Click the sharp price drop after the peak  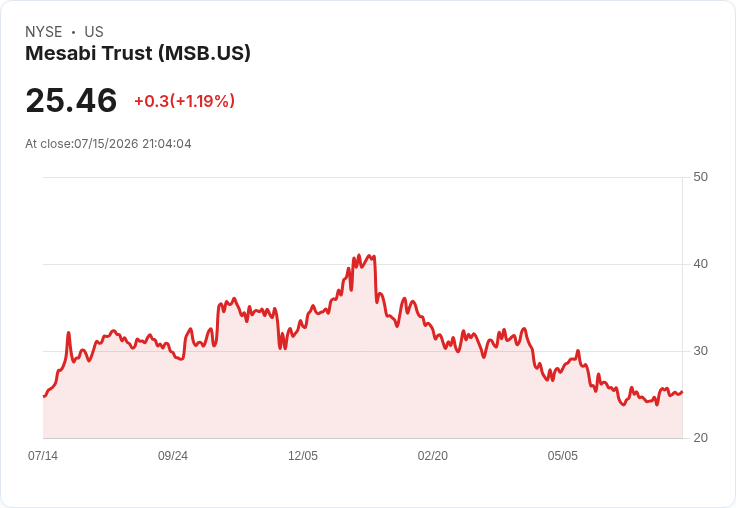376,279
